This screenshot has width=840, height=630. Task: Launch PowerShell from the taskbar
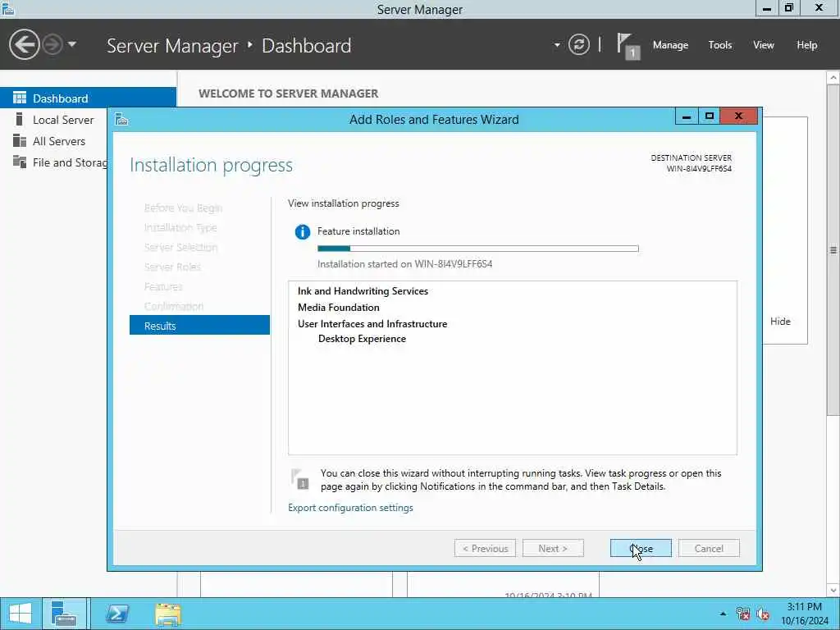click(117, 614)
